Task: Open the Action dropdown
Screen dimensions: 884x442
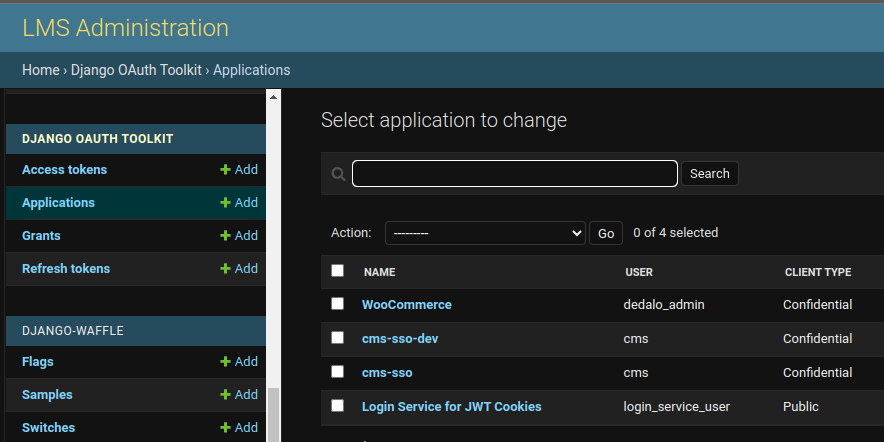Action: click(x=485, y=233)
